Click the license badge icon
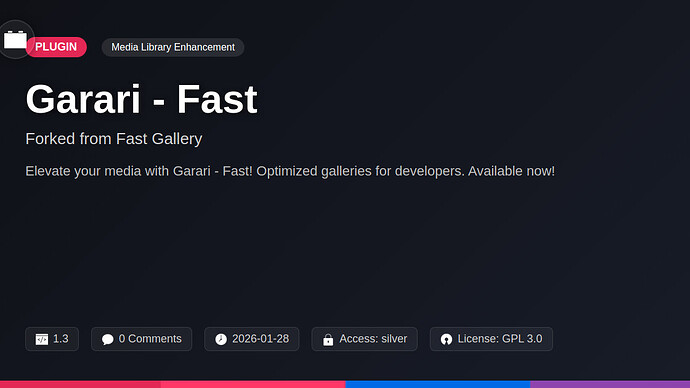This screenshot has width=690, height=388. pos(446,339)
